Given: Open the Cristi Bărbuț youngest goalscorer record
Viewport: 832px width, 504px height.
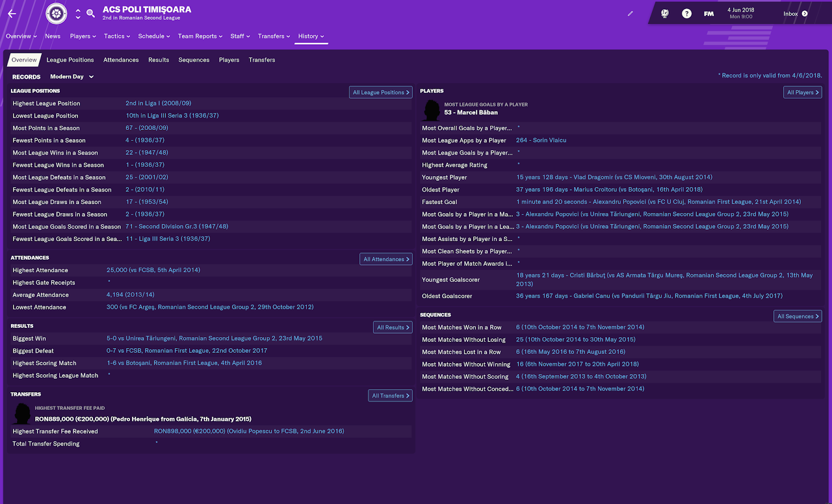Looking at the screenshot, I should tap(665, 280).
